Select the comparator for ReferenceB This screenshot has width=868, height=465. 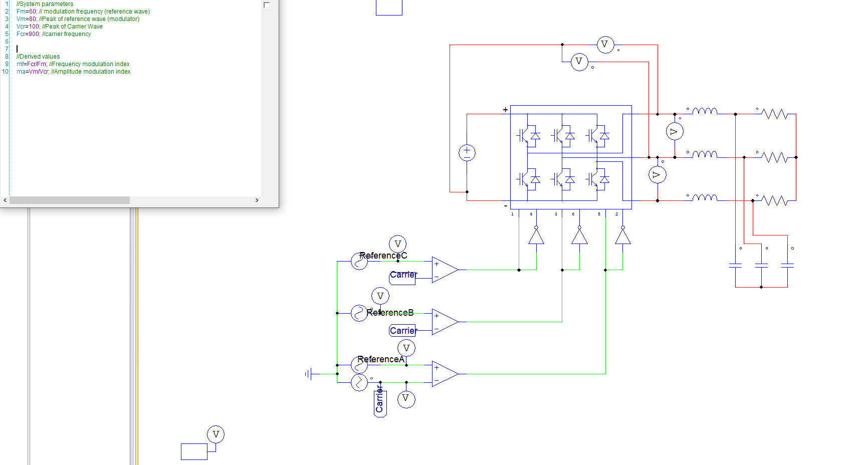click(445, 322)
